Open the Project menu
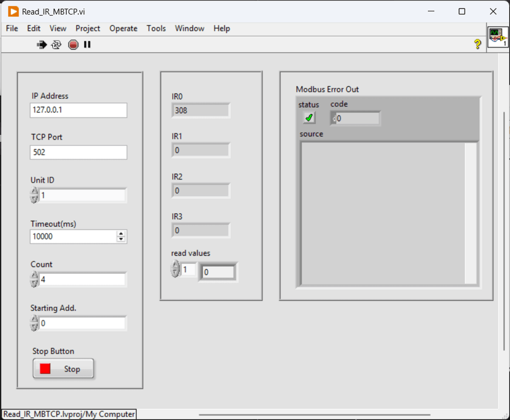The image size is (510, 420). tap(88, 28)
